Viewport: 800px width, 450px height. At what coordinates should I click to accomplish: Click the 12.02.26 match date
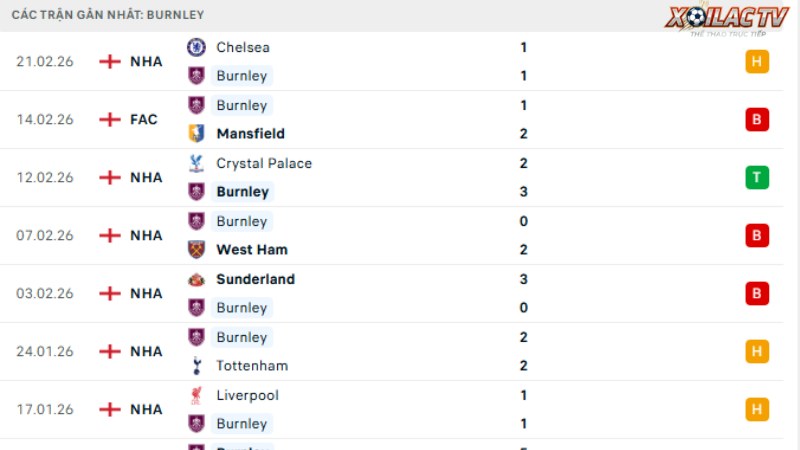pyautogui.click(x=45, y=177)
